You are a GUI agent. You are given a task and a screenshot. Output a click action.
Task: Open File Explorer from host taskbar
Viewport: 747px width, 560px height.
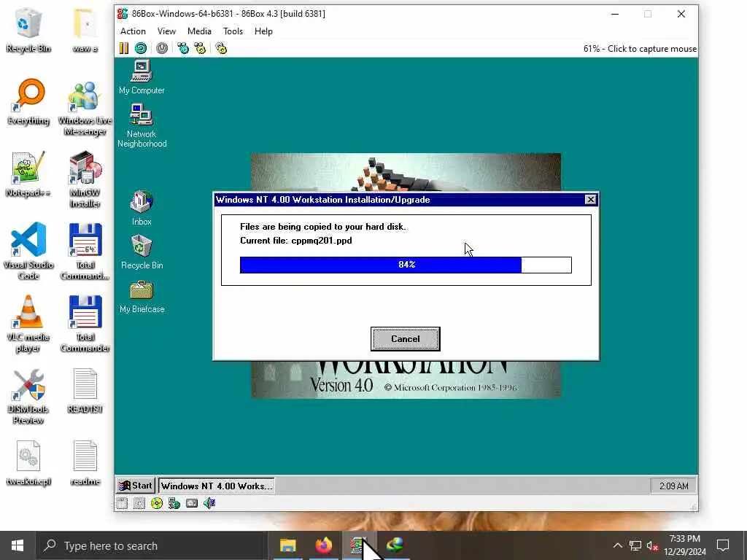(x=287, y=545)
